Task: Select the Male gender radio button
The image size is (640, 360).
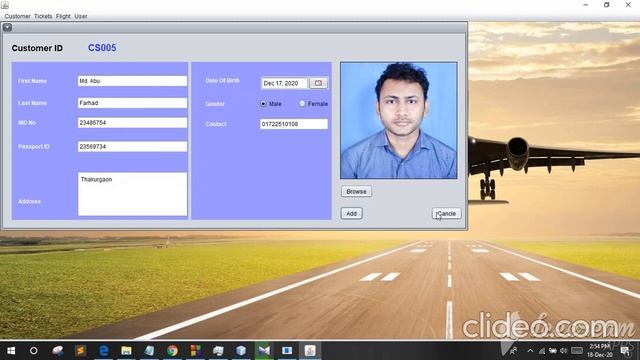Action: point(263,104)
